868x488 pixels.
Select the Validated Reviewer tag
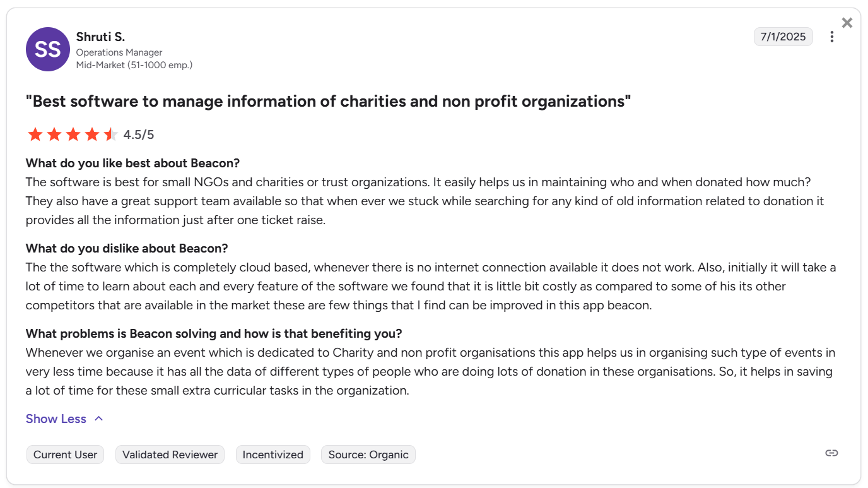click(170, 455)
